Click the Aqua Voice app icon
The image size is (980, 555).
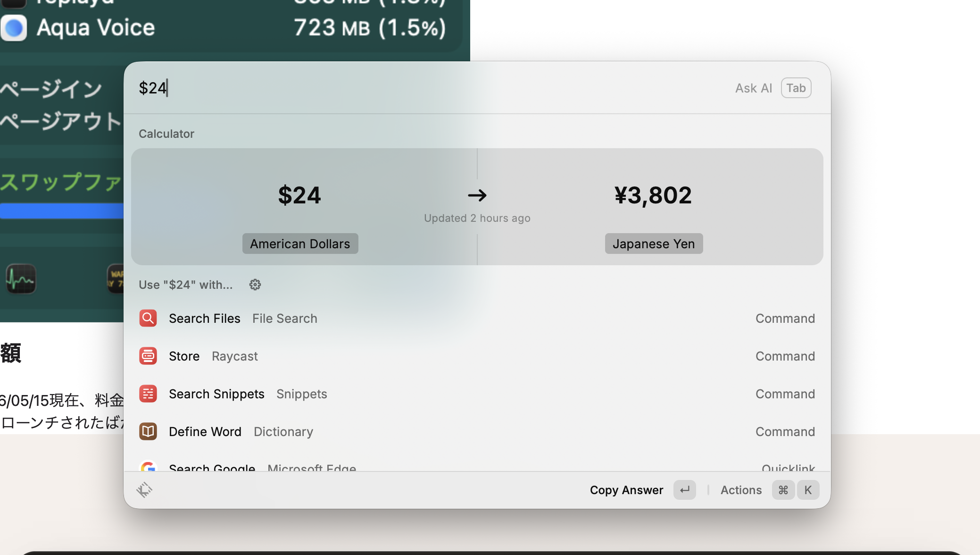tap(14, 28)
